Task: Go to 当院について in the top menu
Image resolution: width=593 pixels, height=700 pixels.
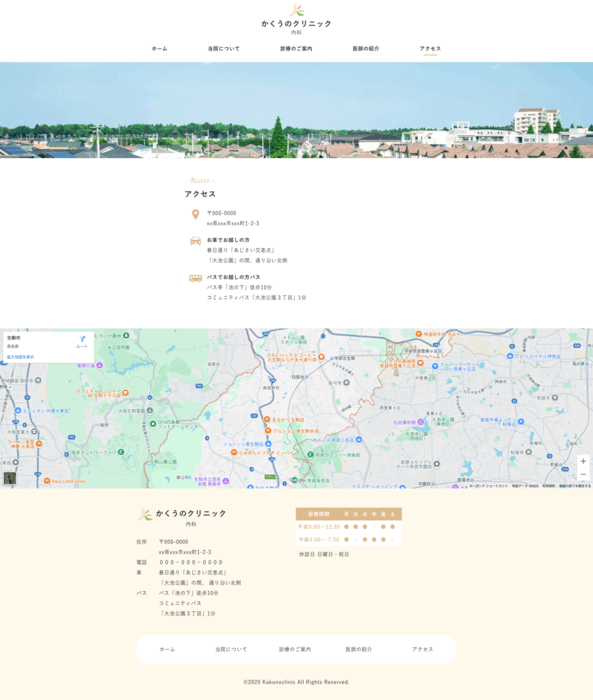Action: (x=224, y=49)
